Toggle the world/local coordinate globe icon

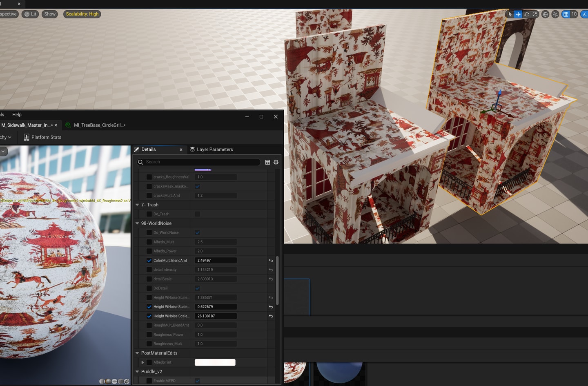click(x=545, y=14)
